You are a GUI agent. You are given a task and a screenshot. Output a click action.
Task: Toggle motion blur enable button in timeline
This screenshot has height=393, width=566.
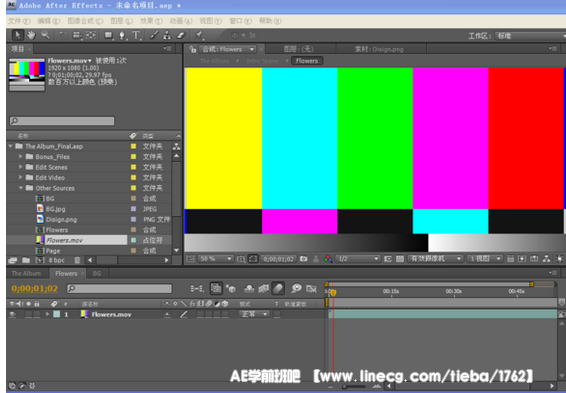click(x=278, y=288)
